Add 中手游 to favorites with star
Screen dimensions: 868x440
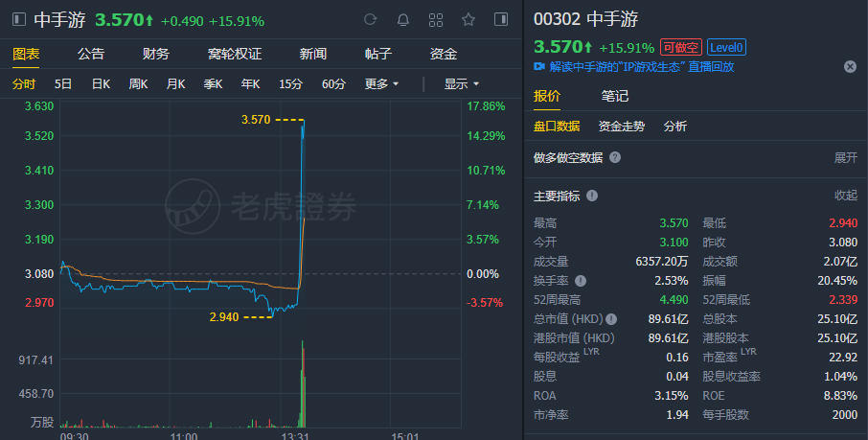point(468,20)
